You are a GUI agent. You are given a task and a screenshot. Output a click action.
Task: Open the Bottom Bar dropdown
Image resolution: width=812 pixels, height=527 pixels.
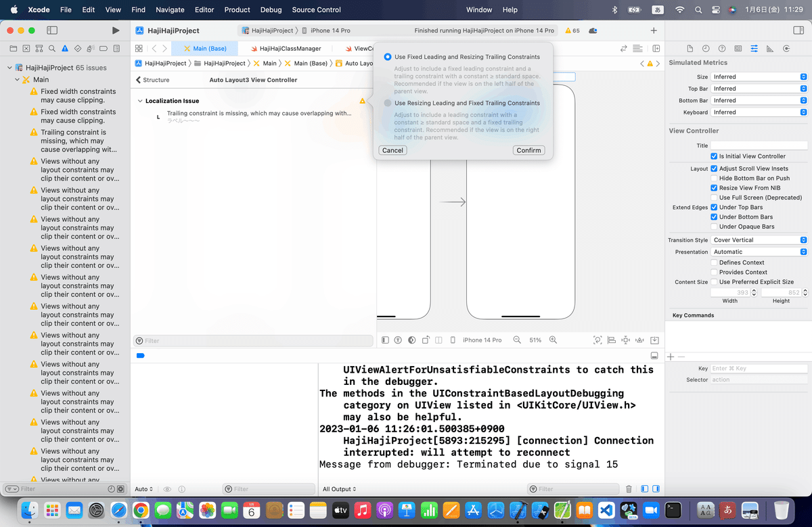(759, 101)
